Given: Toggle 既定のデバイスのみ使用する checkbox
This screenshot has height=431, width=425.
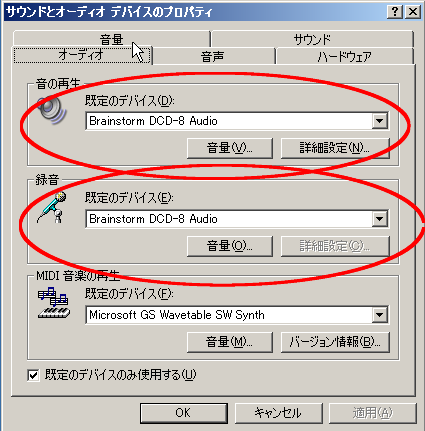Looking at the screenshot, I should [33, 375].
